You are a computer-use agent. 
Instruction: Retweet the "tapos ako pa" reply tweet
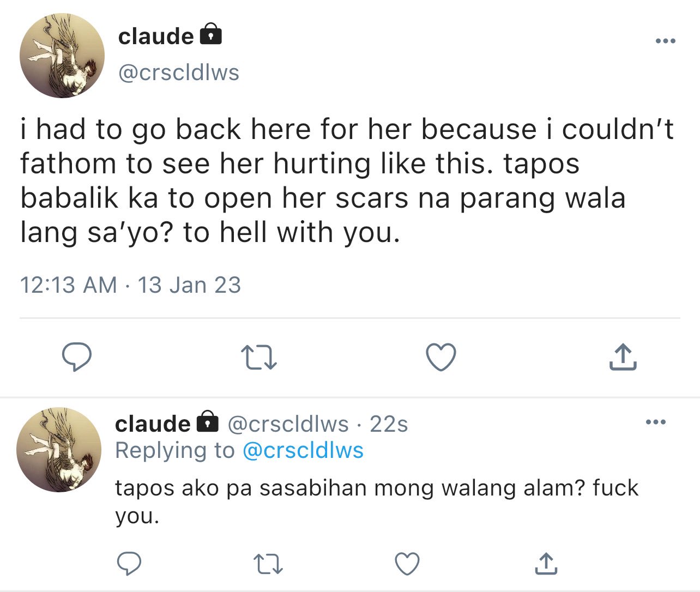(x=269, y=565)
